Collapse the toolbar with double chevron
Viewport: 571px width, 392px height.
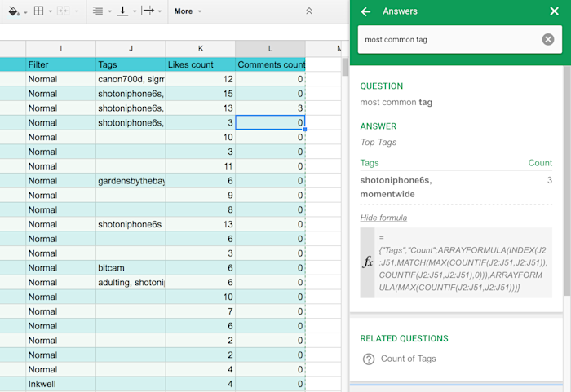coord(308,11)
